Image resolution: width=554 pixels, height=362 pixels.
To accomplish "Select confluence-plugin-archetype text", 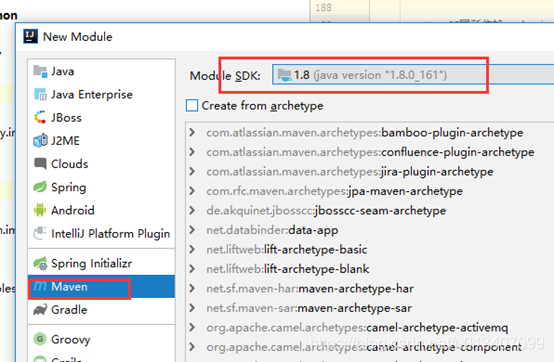I will [x=458, y=152].
